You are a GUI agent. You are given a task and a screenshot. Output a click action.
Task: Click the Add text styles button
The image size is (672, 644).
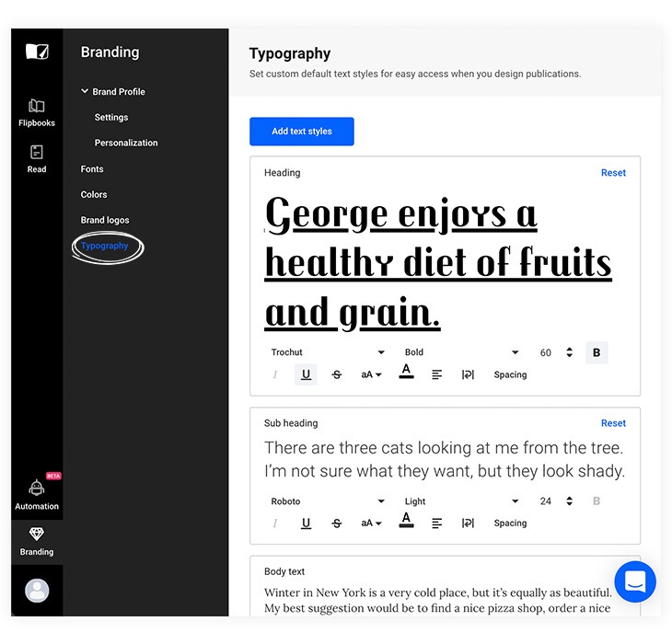[302, 132]
